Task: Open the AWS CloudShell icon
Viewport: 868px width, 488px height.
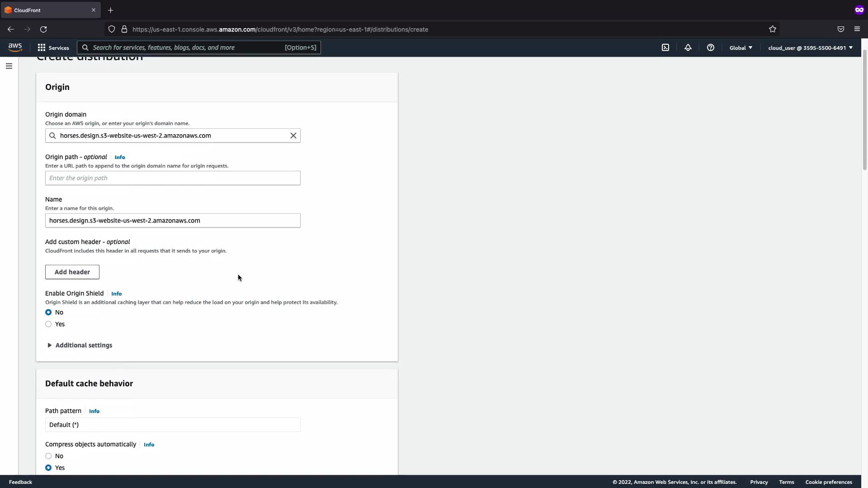Action: (665, 47)
